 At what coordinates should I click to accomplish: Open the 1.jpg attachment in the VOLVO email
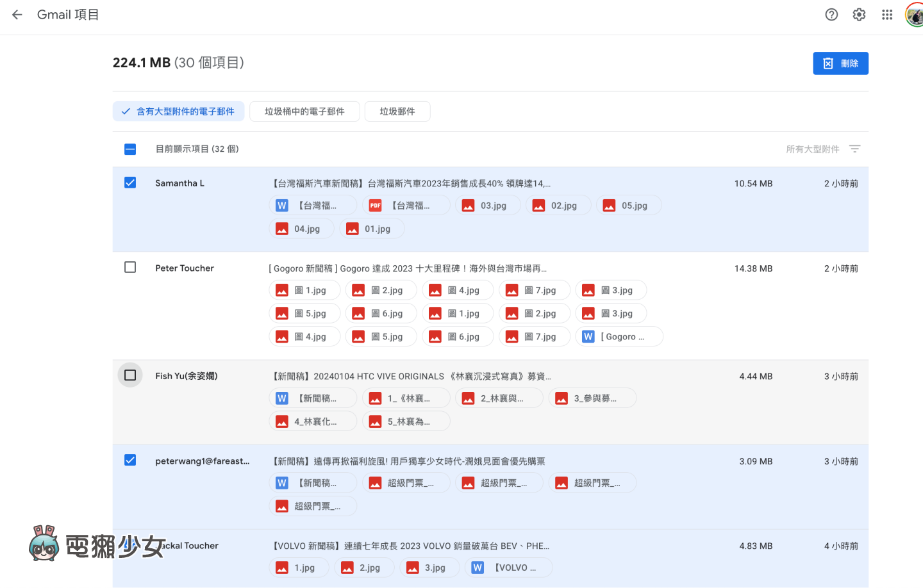(x=299, y=568)
